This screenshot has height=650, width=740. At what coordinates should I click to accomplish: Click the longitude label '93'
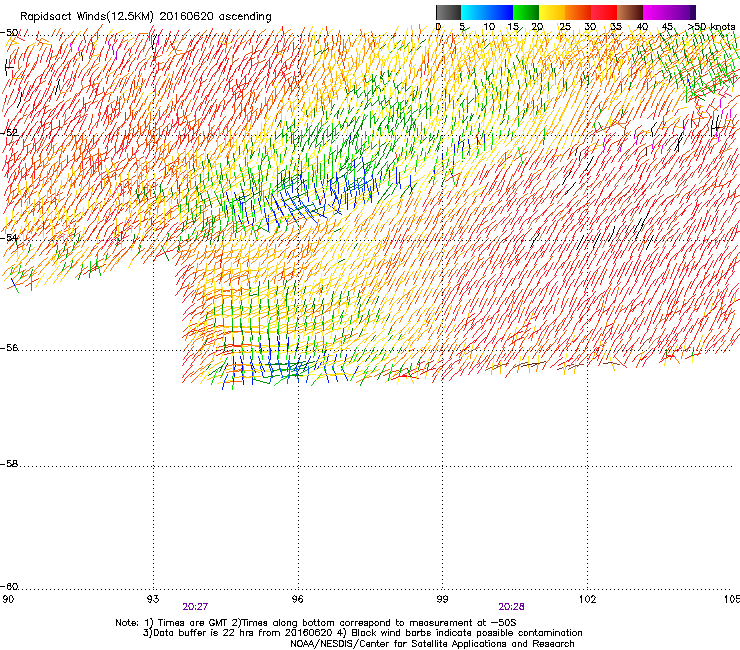(x=153, y=599)
